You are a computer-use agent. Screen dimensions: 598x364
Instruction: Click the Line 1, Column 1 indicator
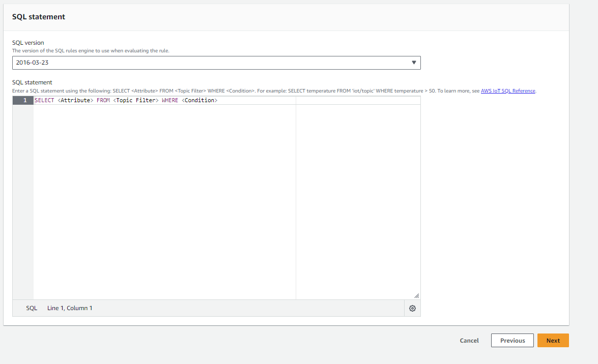70,308
